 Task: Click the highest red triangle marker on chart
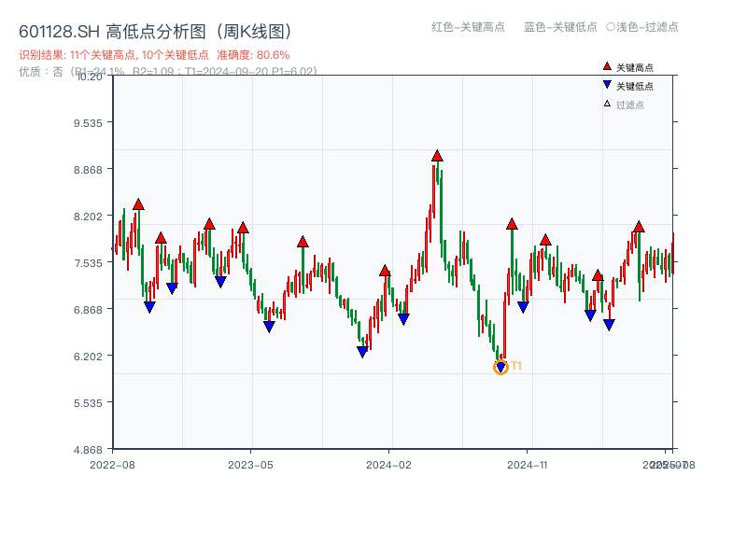435,156
